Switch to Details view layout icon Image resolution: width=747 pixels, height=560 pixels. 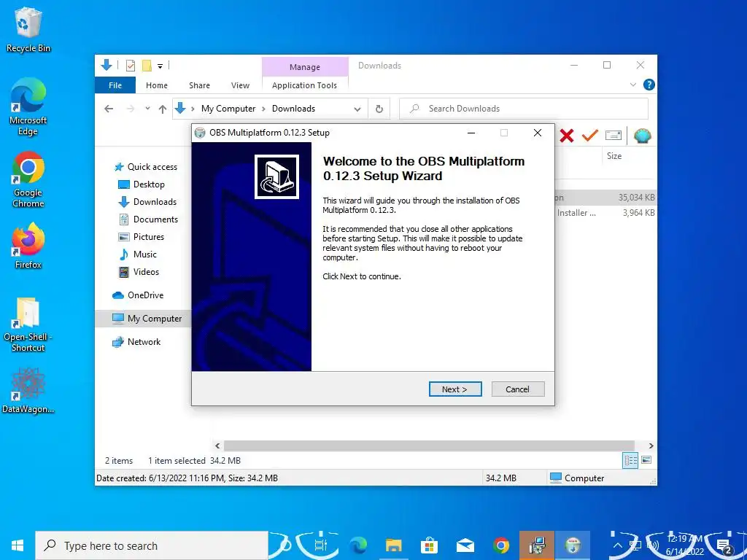tap(630, 460)
